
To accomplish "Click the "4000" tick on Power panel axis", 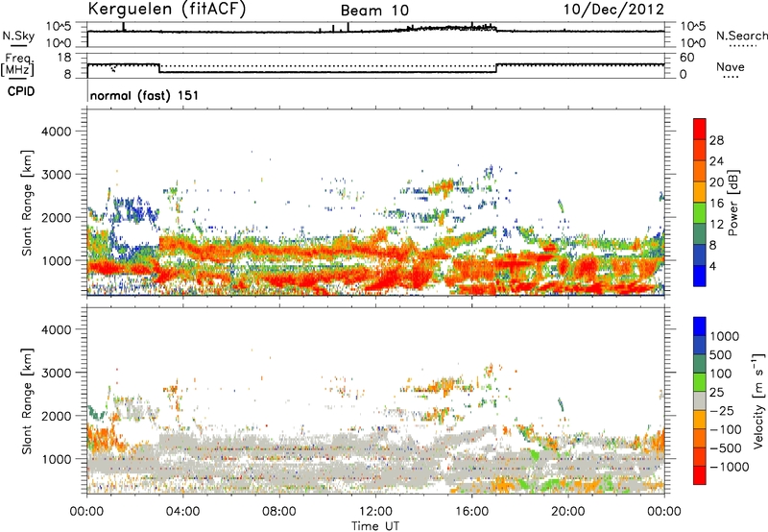I will pyautogui.click(x=57, y=132).
